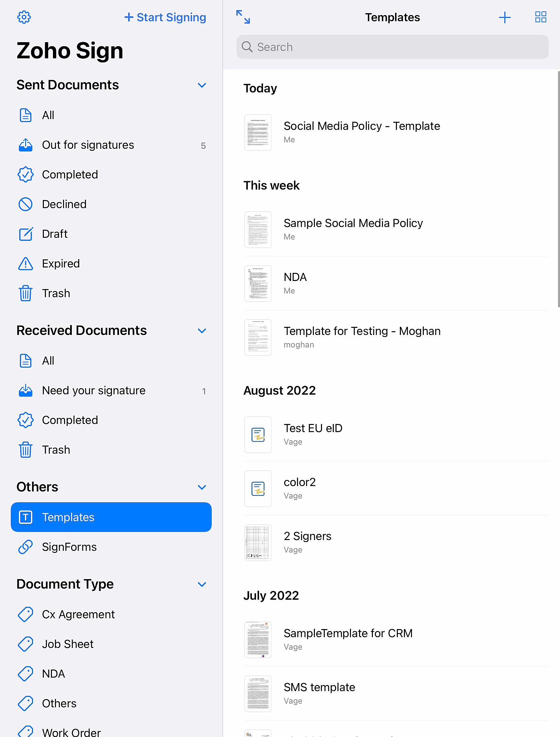Select the 'Test EU eID' template name

pos(313,428)
